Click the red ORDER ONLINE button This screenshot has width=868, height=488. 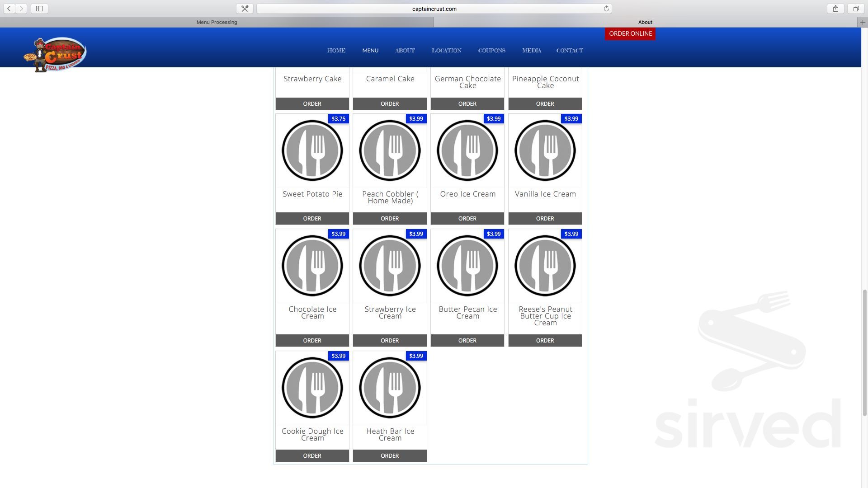click(630, 33)
